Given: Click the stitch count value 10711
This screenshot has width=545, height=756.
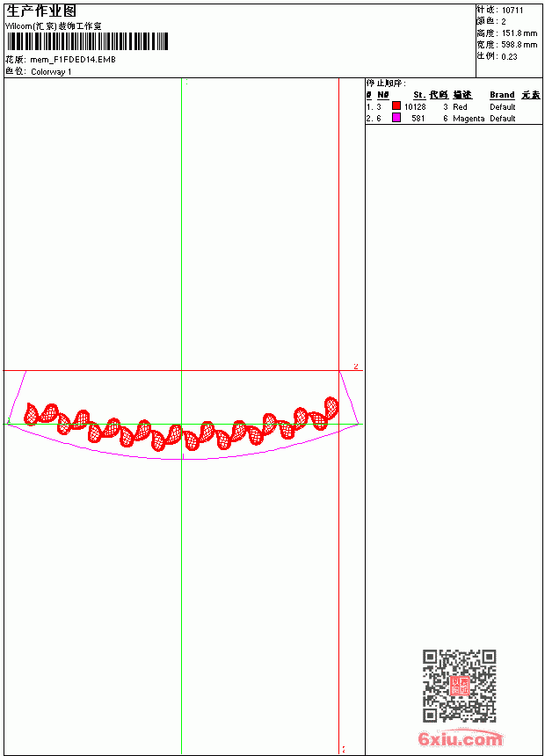Looking at the screenshot, I should click(x=512, y=11).
